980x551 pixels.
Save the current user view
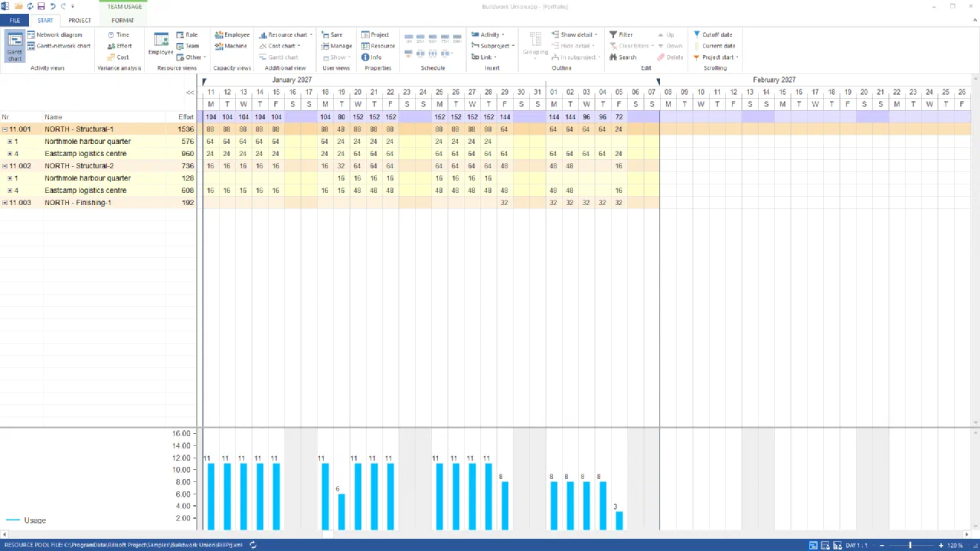[332, 34]
